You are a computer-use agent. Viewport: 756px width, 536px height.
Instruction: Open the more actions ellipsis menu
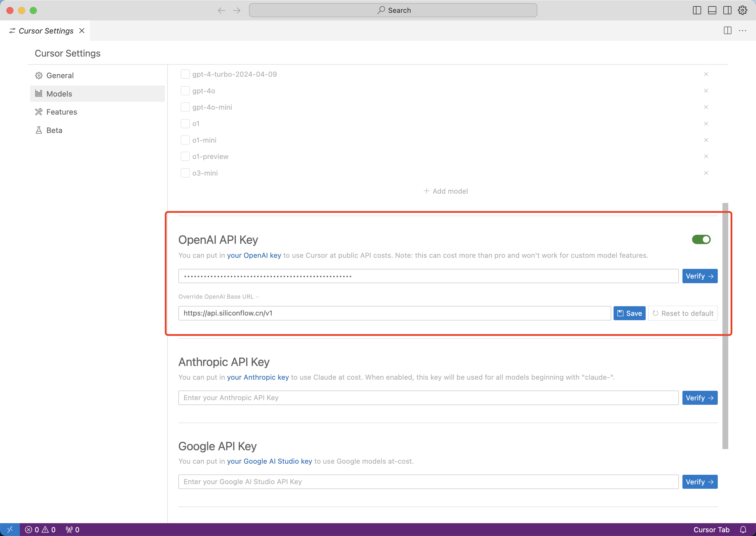coord(743,31)
